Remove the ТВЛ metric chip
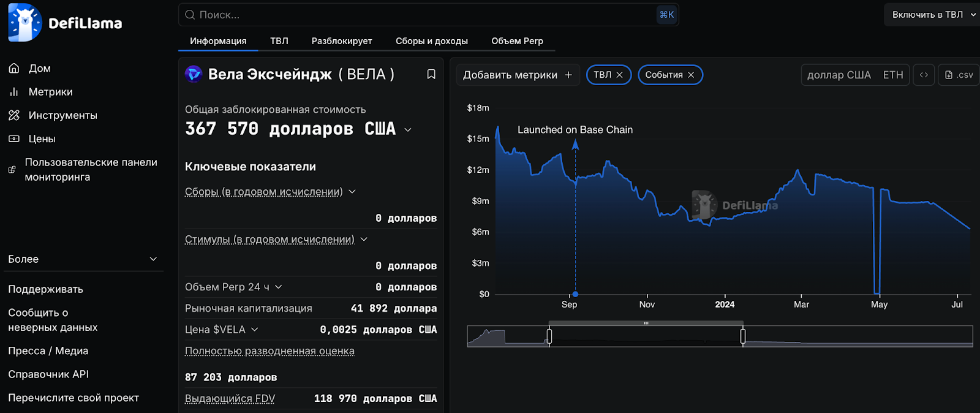Viewport: 980px width, 413px height. coord(619,75)
